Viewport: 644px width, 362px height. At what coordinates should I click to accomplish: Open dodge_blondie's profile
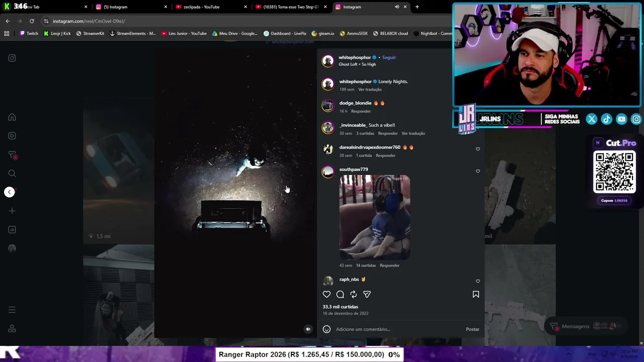355,103
